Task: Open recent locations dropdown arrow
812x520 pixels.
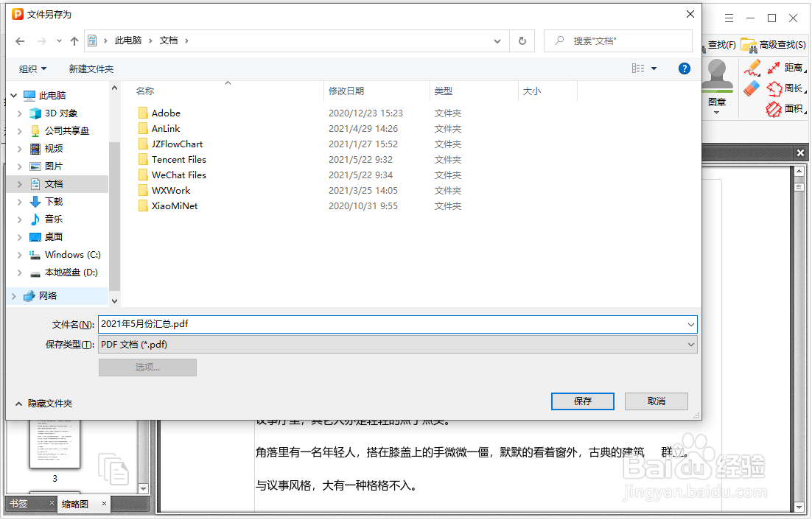Action: [59, 41]
